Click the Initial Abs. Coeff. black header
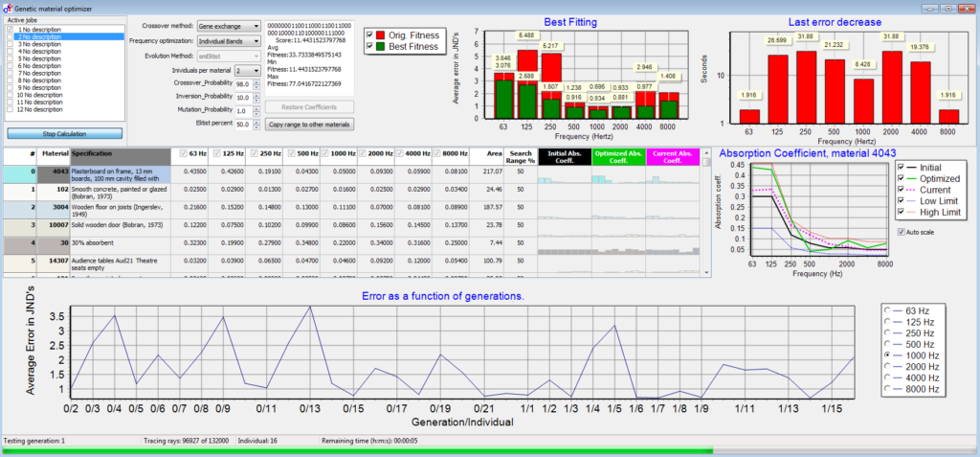The width and height of the screenshot is (980, 457). 565,156
